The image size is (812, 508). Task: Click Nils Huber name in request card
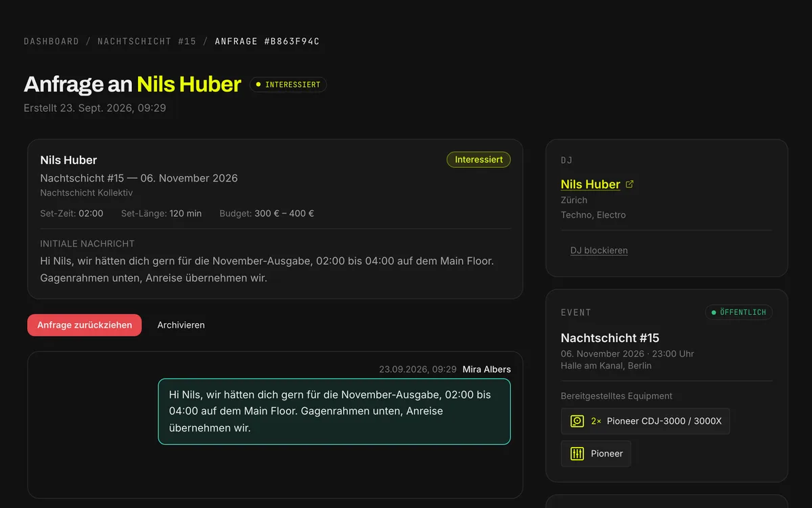point(68,161)
